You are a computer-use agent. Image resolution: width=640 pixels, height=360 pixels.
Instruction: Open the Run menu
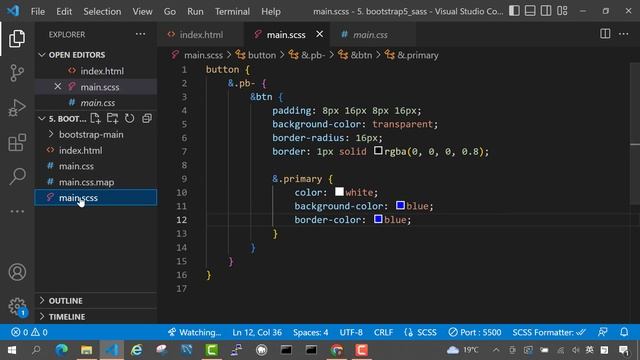pyautogui.click(x=195, y=11)
